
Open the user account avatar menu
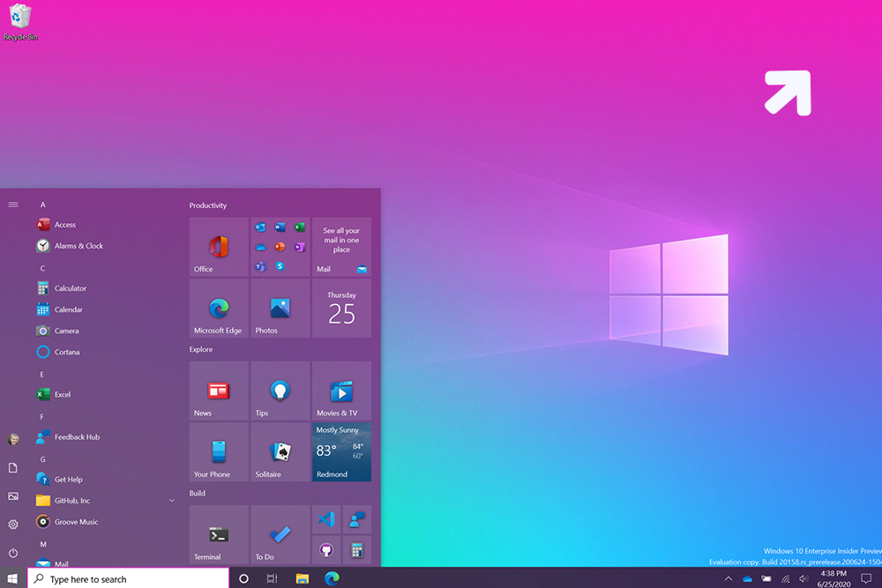[13, 439]
